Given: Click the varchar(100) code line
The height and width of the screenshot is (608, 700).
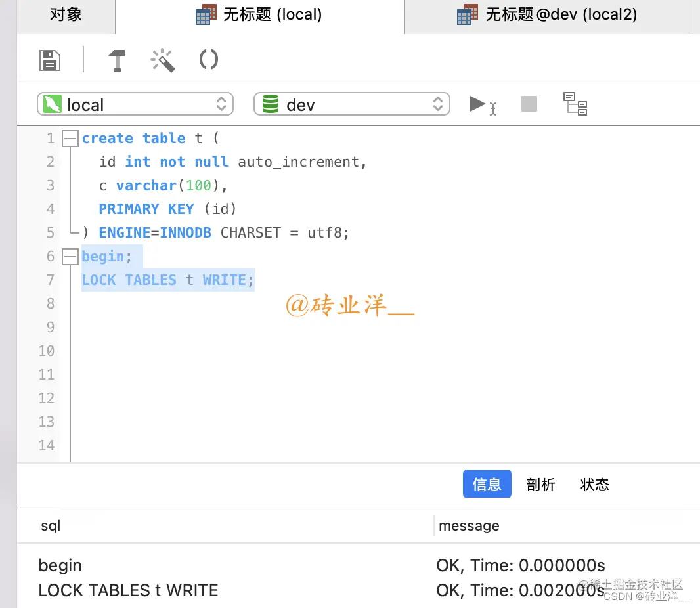Looking at the screenshot, I should point(163,185).
